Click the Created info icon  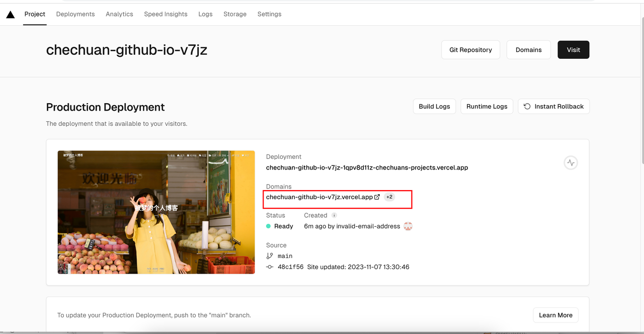tap(334, 215)
